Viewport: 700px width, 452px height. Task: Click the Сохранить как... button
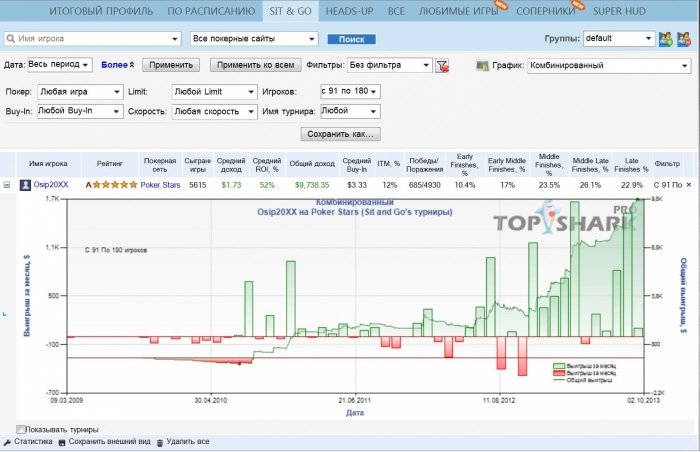(340, 134)
